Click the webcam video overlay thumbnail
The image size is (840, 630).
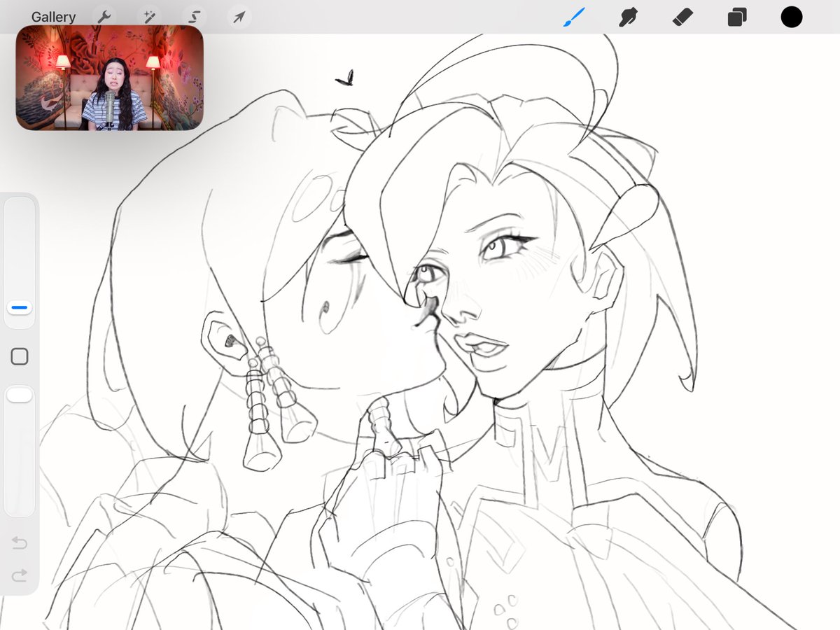[110, 78]
